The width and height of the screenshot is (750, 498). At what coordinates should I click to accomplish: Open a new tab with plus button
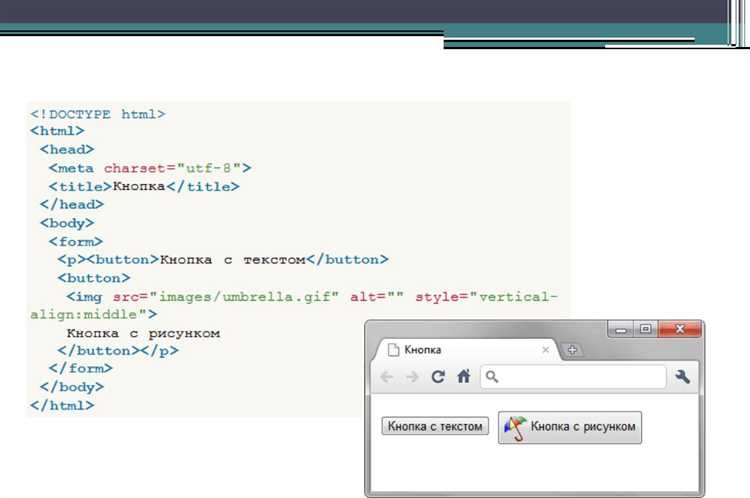pos(573,350)
